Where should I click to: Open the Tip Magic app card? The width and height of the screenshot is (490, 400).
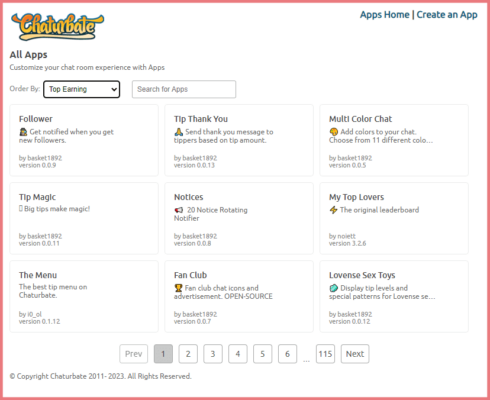click(84, 219)
